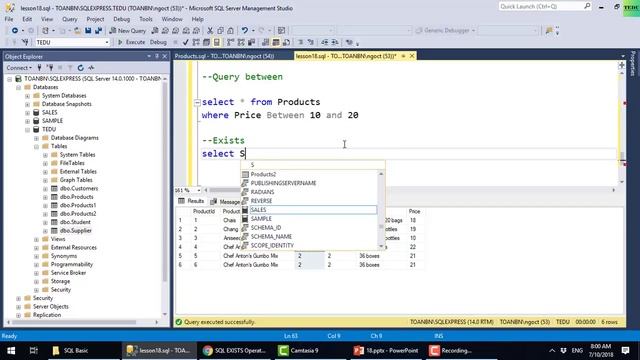Click the Execute button

(x=131, y=42)
